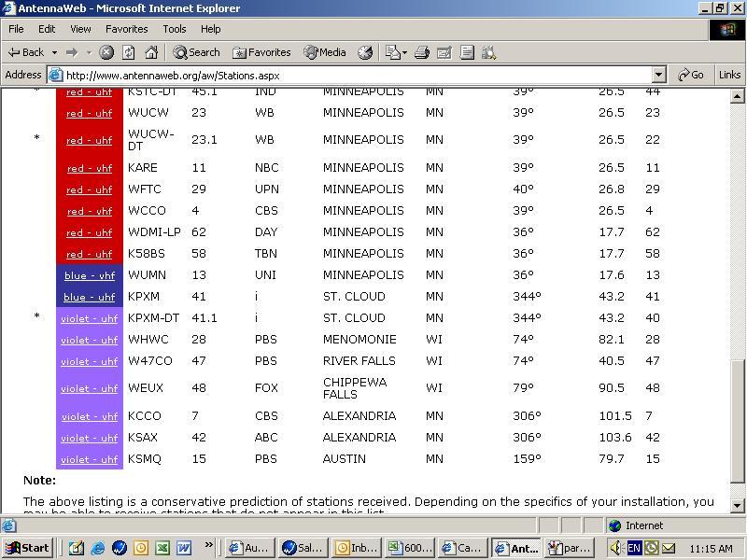
Task: Click the envelope mail icon in the system tray
Action: tap(669, 549)
